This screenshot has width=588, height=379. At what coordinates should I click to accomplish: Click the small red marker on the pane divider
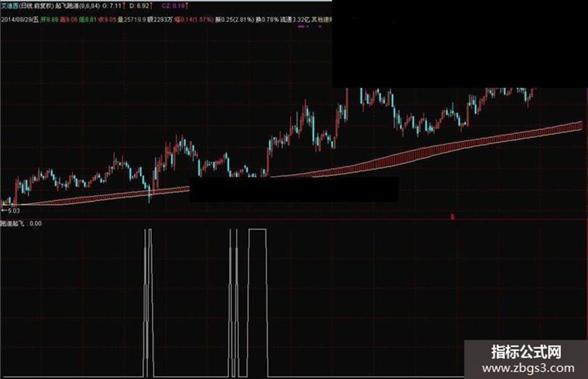tap(452, 217)
